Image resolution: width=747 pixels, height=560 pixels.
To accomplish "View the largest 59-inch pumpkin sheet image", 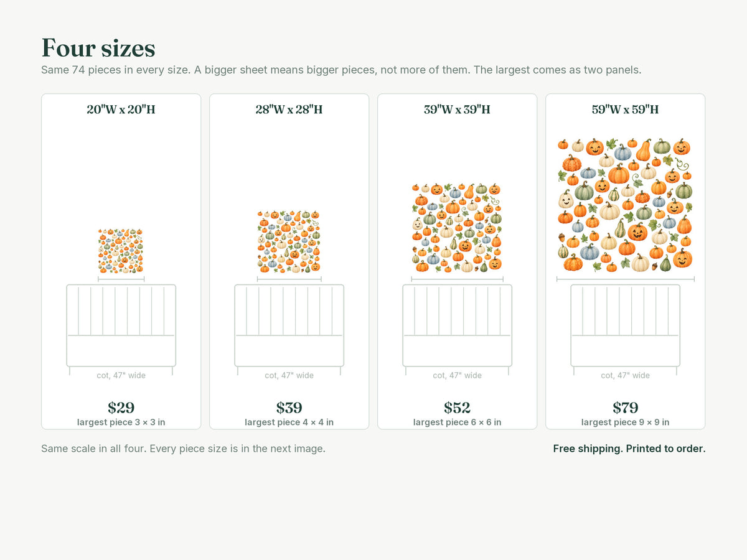I will [625, 205].
